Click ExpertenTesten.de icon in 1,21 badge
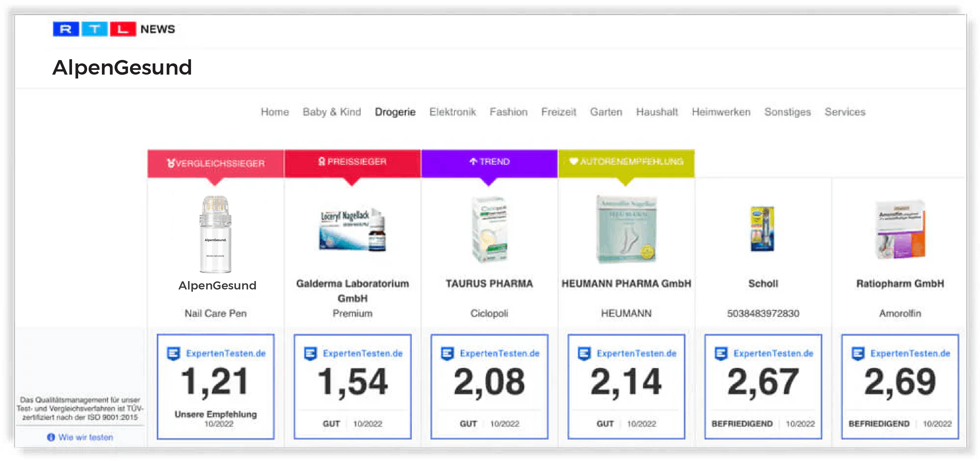This screenshot has height=461, width=980. pyautogui.click(x=173, y=354)
